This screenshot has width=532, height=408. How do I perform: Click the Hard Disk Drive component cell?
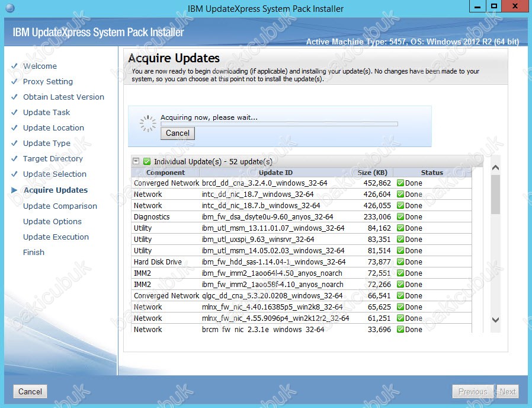click(x=158, y=262)
